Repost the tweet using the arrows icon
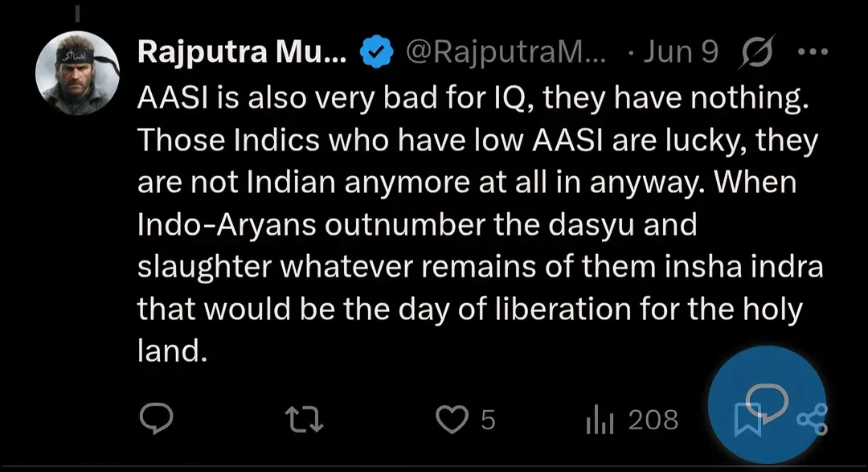 click(x=305, y=419)
